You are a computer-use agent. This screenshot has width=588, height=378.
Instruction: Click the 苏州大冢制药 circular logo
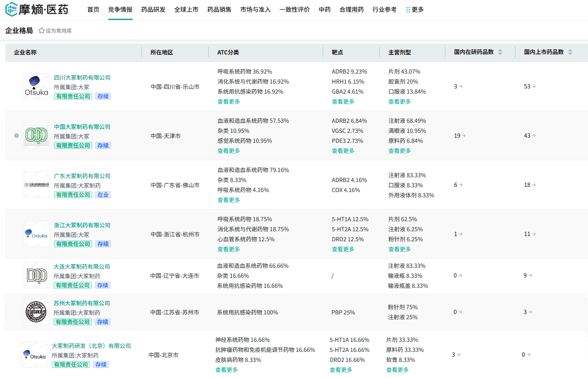[36, 312]
